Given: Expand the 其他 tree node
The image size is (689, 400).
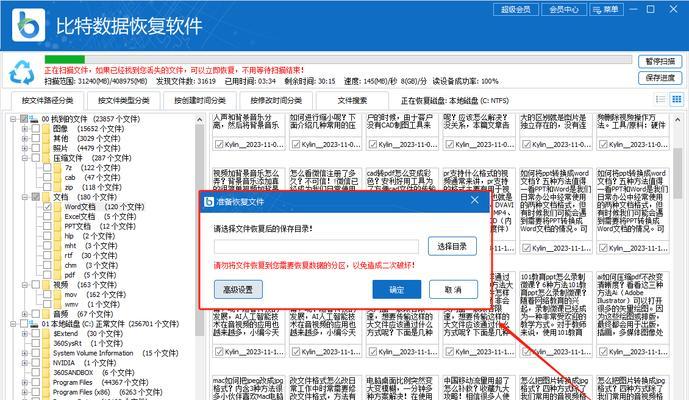Looking at the screenshot, I should (25, 138).
